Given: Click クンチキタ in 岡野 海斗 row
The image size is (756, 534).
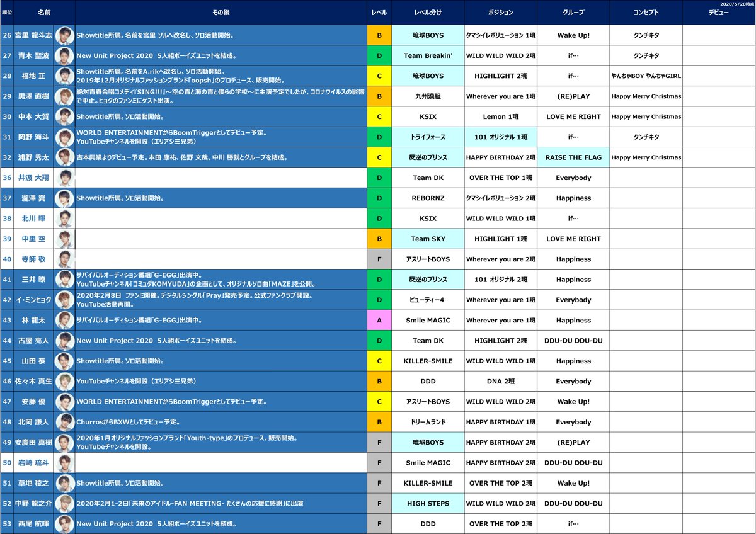Looking at the screenshot, I should tap(646, 137).
